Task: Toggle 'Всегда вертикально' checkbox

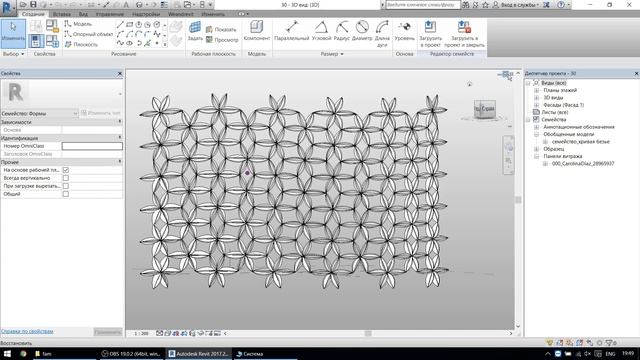Action: coord(66,178)
